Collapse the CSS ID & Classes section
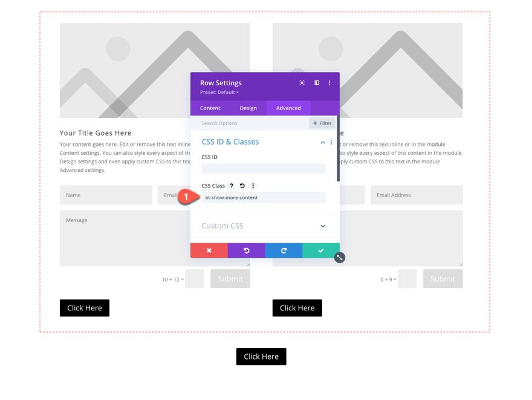 (322, 142)
